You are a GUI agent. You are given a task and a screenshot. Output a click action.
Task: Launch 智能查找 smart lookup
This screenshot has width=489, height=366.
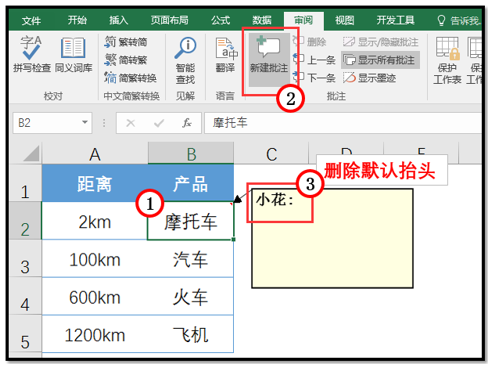point(185,60)
